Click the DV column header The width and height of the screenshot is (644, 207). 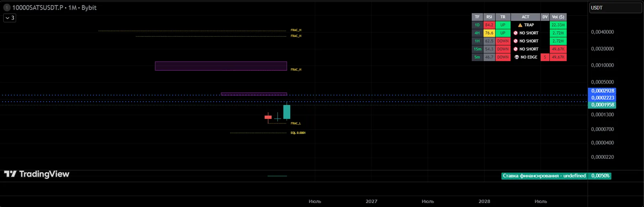pyautogui.click(x=545, y=17)
